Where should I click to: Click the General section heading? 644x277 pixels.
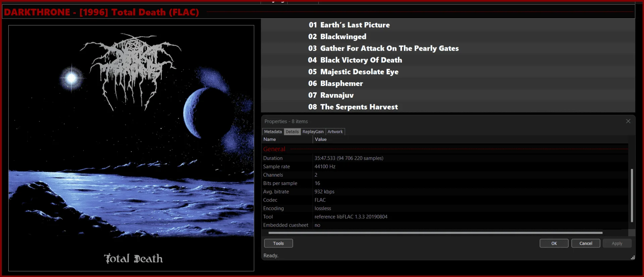point(274,149)
